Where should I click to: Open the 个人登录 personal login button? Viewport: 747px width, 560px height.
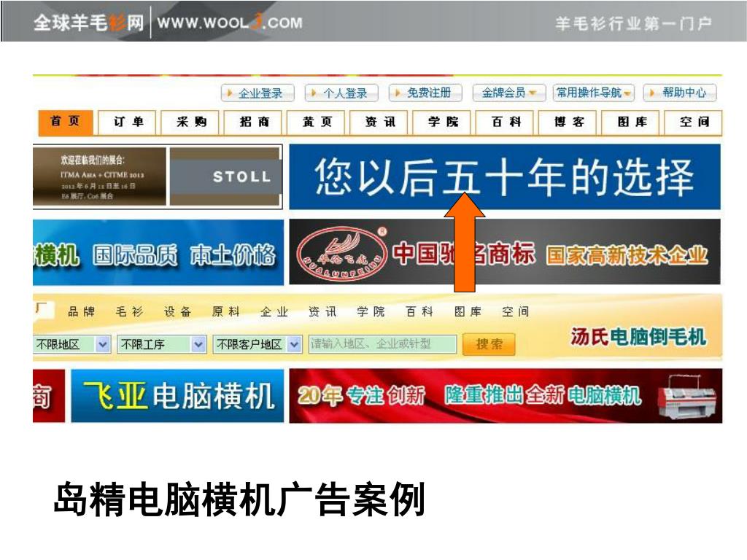(x=341, y=93)
